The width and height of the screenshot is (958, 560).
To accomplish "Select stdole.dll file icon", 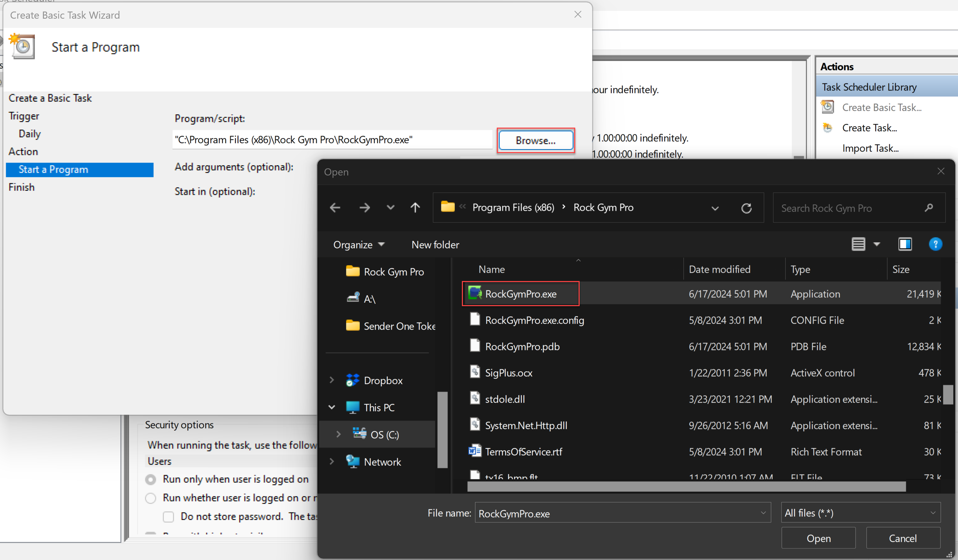I will [475, 398].
